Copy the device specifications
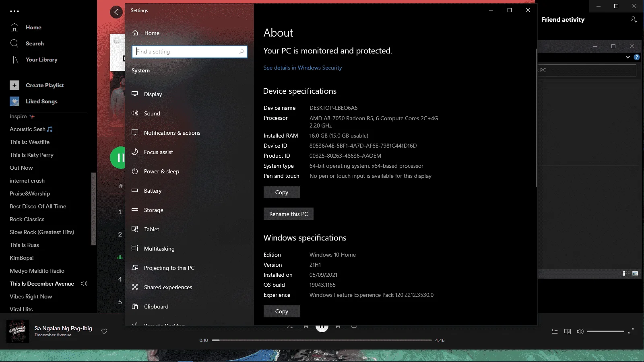Image resolution: width=644 pixels, height=362 pixels. [x=282, y=192]
